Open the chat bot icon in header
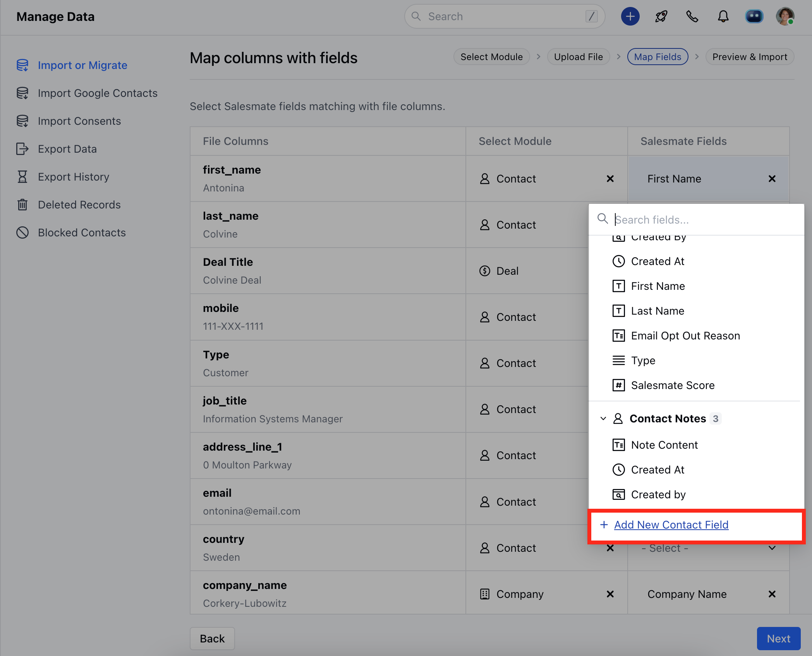Screen dimensions: 812x656 (754, 16)
